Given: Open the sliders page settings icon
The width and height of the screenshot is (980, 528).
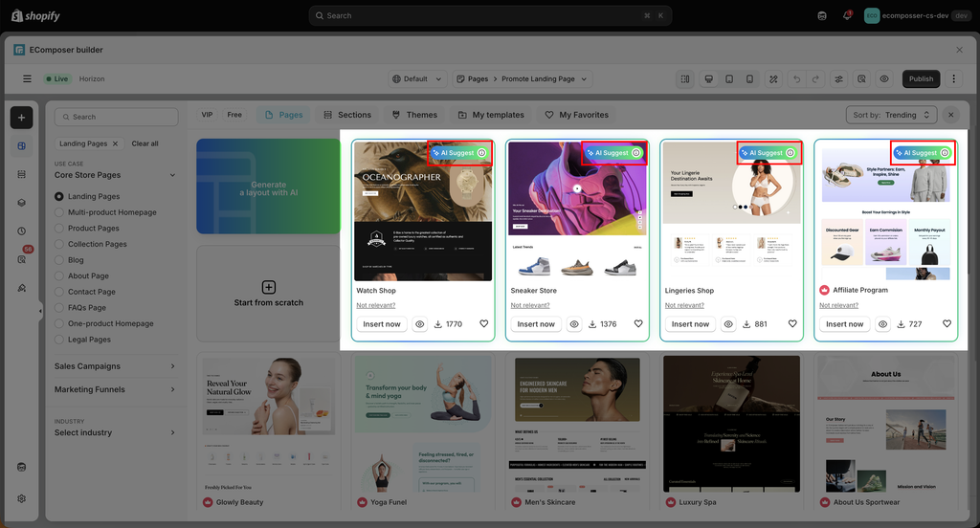Looking at the screenshot, I should 838,79.
